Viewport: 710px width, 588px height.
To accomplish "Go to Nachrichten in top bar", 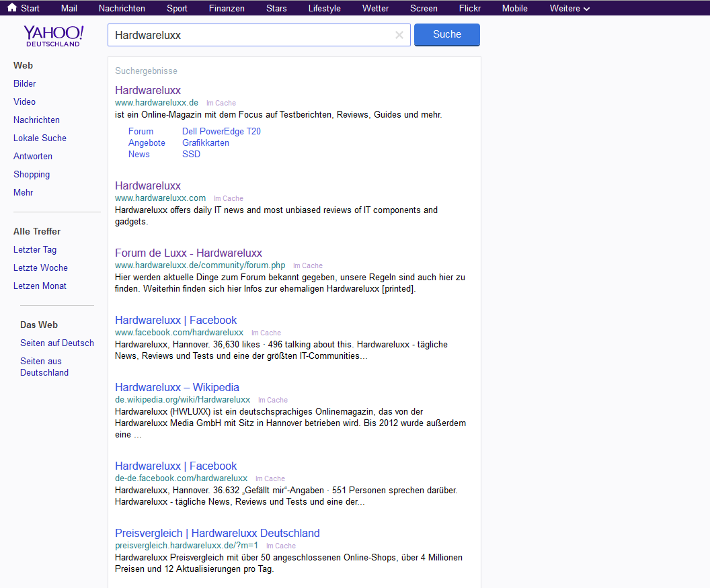I will tap(122, 8).
